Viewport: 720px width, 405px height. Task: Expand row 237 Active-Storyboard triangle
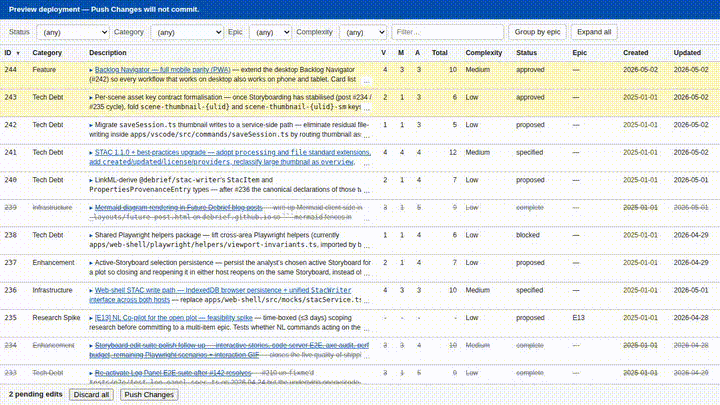coord(91,263)
